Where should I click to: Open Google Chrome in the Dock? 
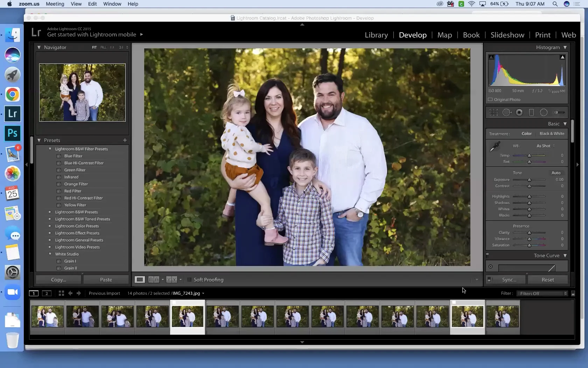point(13,94)
